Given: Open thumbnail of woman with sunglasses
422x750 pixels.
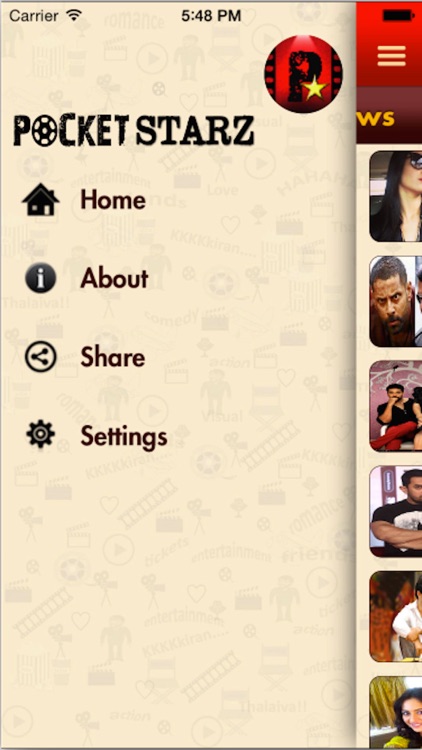Looking at the screenshot, I should click(396, 196).
